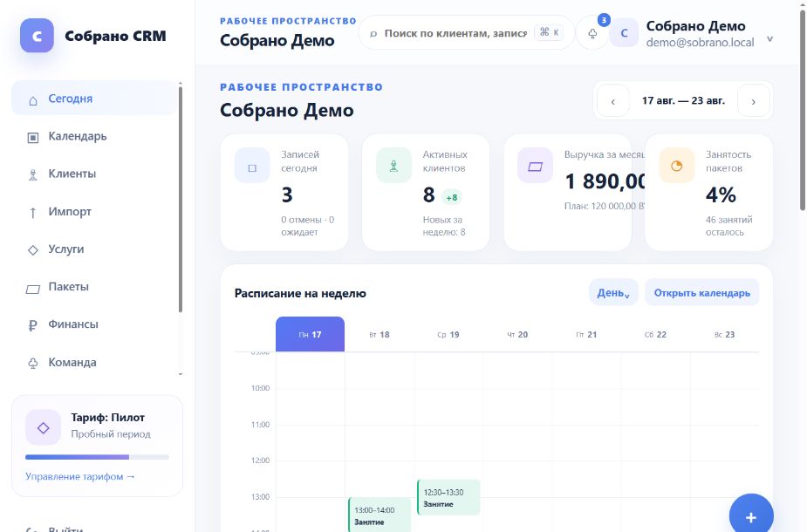This screenshot has height=532, width=807.
Task: Click the Импорт arrow icon
Action: (x=32, y=213)
